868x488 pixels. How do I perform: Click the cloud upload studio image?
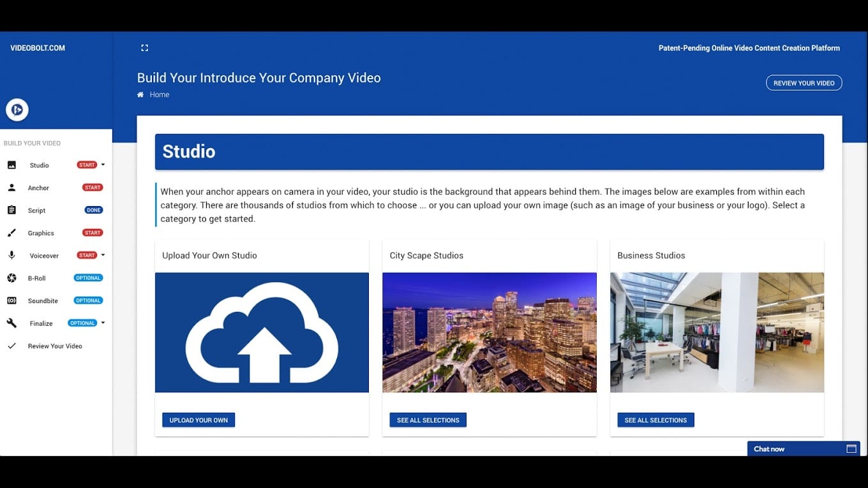[x=262, y=332]
